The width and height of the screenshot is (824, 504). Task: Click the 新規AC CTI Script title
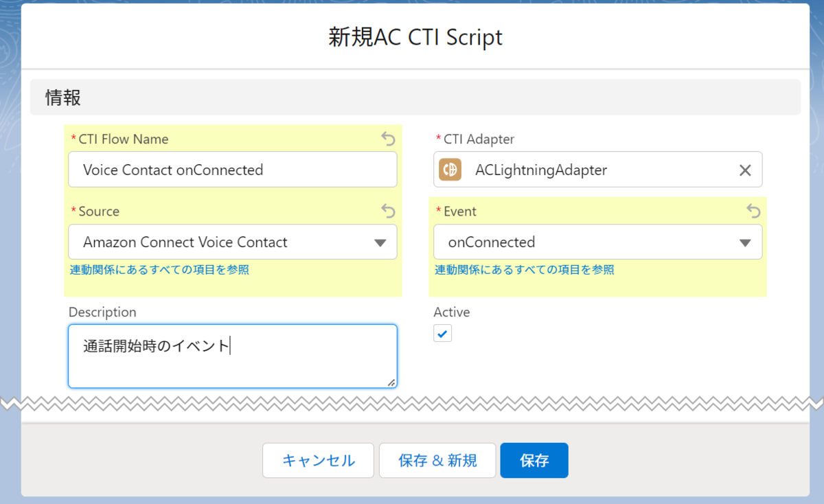415,37
